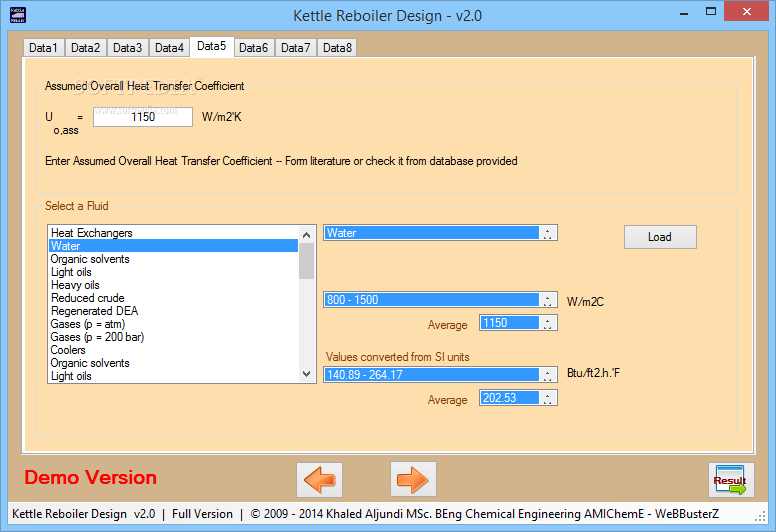776x532 pixels.
Task: Switch to the Data1 tab
Action: [x=44, y=48]
